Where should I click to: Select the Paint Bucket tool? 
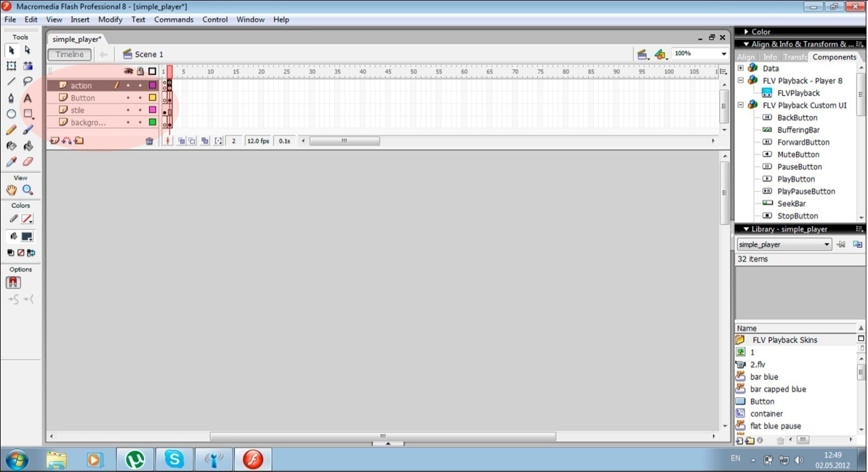tap(27, 146)
